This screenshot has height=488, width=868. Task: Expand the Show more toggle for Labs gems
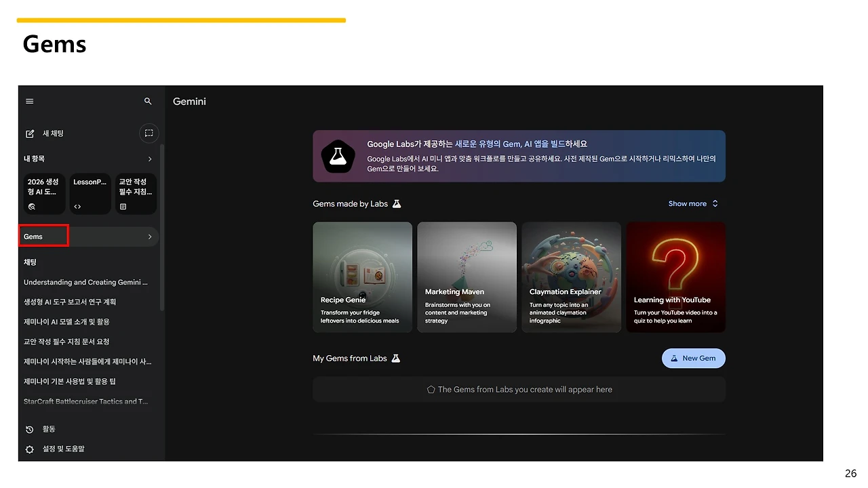coord(693,204)
